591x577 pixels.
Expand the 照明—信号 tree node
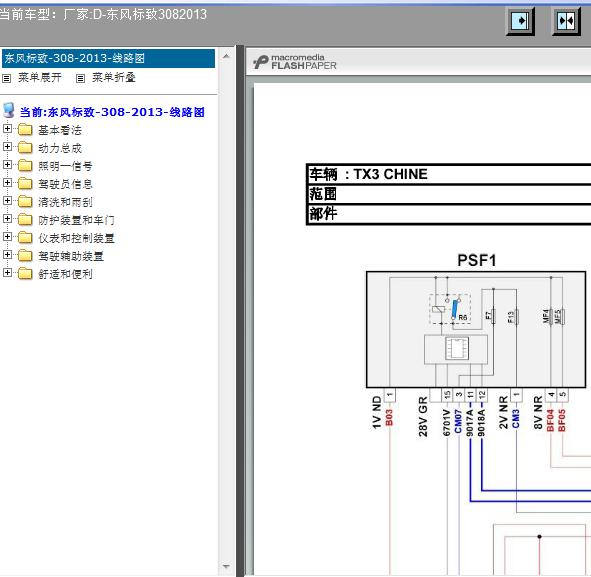click(7, 165)
